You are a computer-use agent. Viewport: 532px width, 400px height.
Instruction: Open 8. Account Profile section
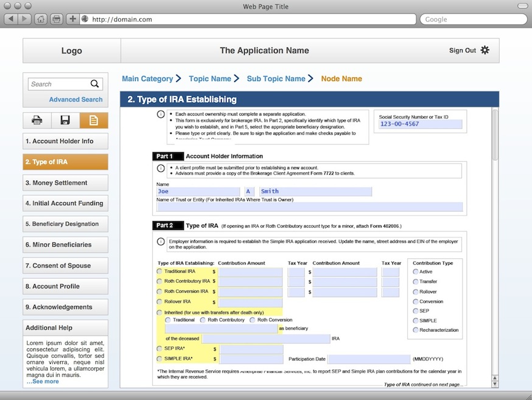[x=66, y=286]
